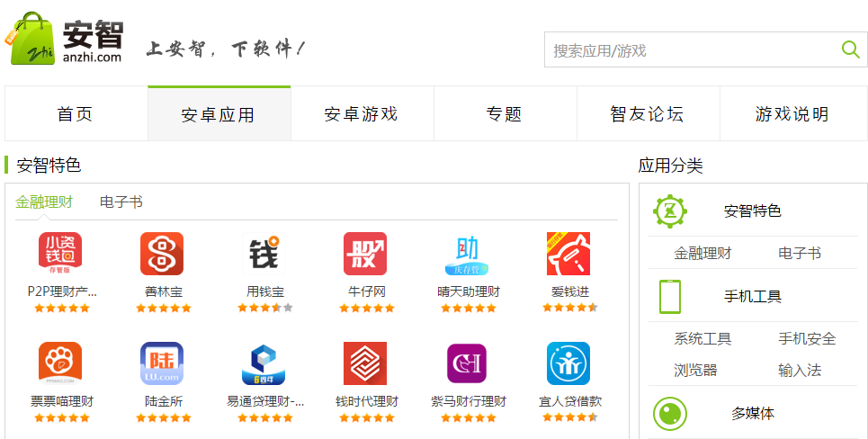Click the 牛仔网 app name
Screen dimensions: 868x439
click(366, 291)
